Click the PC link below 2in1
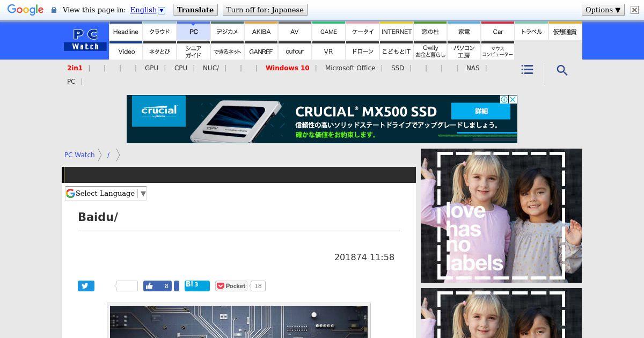The height and width of the screenshot is (338, 644). (71, 81)
